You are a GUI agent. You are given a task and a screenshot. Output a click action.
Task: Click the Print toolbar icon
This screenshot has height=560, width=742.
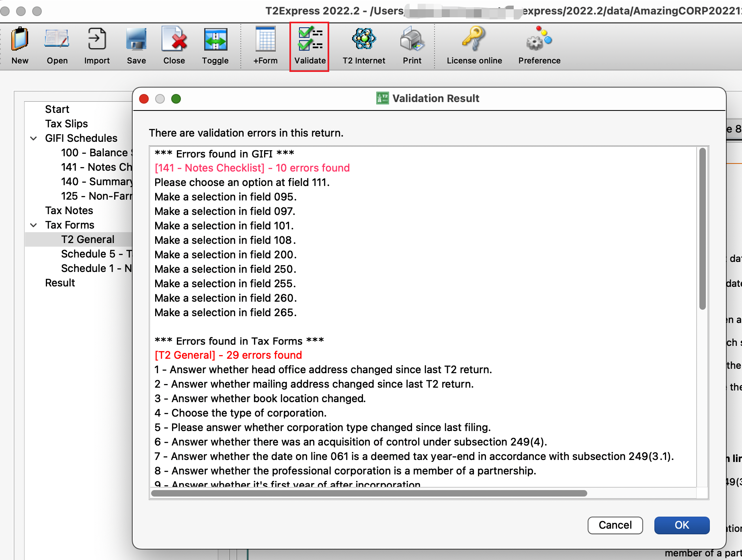(x=412, y=45)
